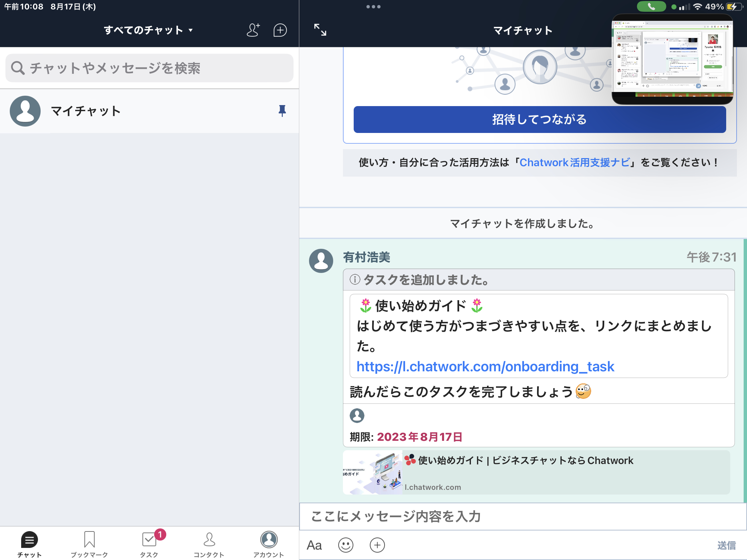The height and width of the screenshot is (560, 747).
Task: Open the Chatwork活用支援ナビ link
Action: pos(574,162)
